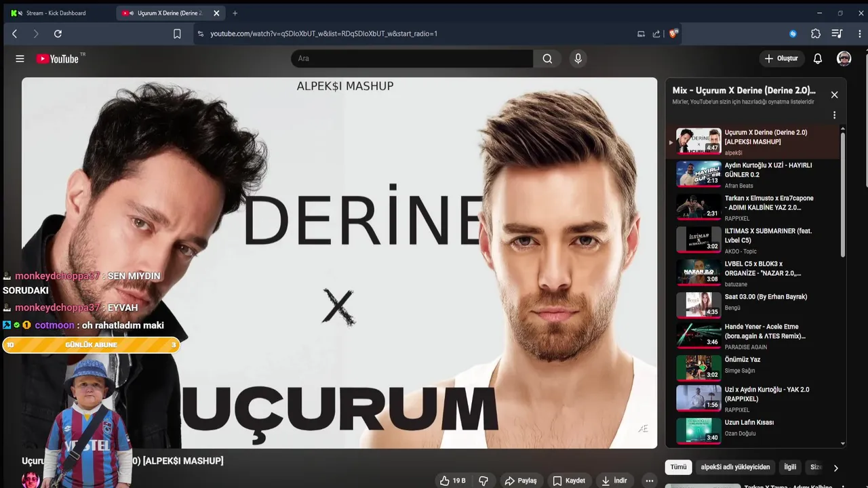Screen dimensions: 868x488
Task: Play LVBEL C5 x BLOK3 NAZAR 2.0
Action: 753,272
